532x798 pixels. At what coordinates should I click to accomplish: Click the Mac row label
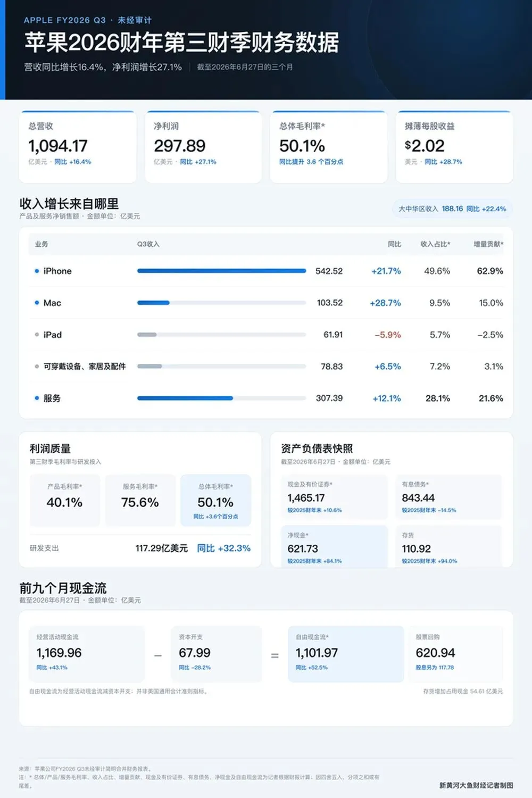point(52,303)
